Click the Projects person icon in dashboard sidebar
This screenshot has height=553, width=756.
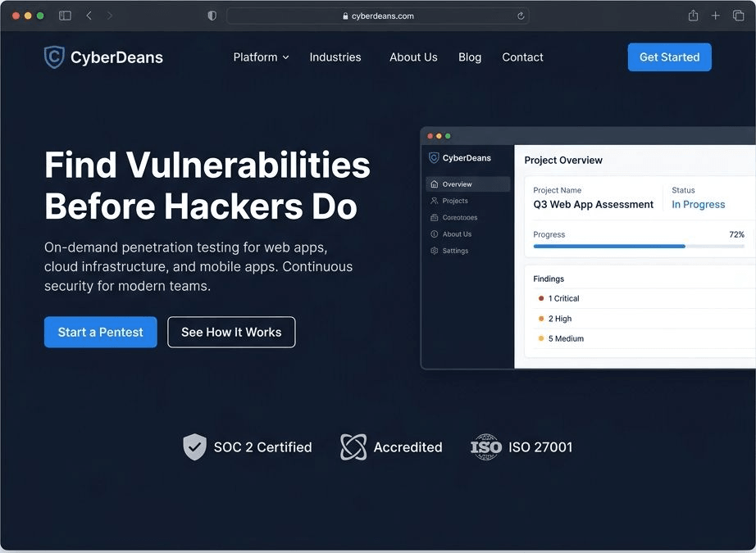pos(434,201)
